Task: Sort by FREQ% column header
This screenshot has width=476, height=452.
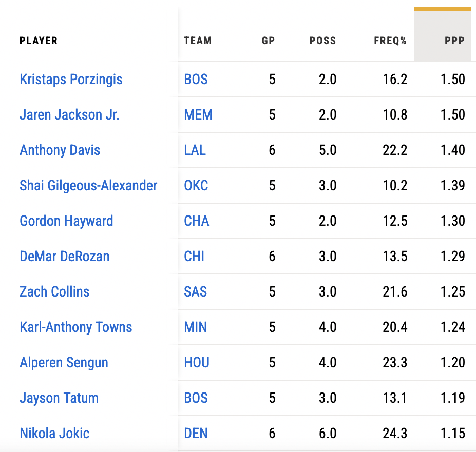Action: [390, 41]
